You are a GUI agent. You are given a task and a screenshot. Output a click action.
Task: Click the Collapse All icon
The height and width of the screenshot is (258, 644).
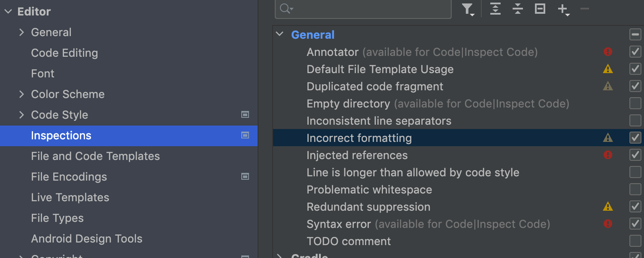pyautogui.click(x=518, y=9)
